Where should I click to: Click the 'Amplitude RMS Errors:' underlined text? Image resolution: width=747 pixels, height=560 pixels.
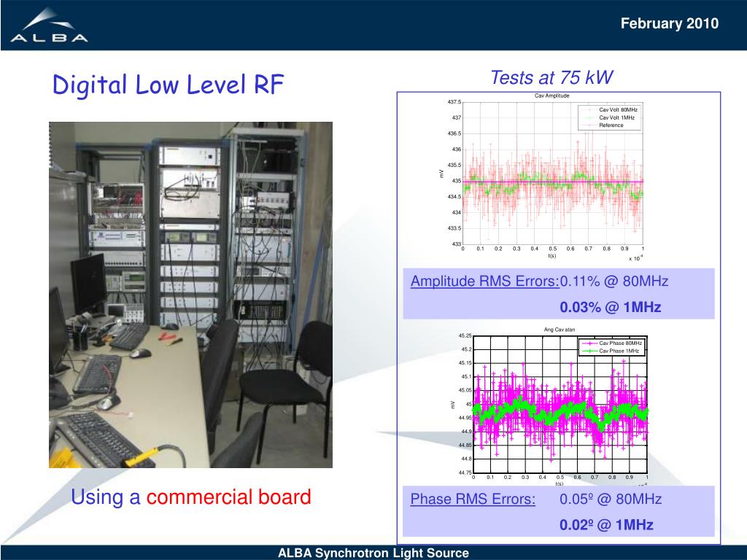point(485,281)
